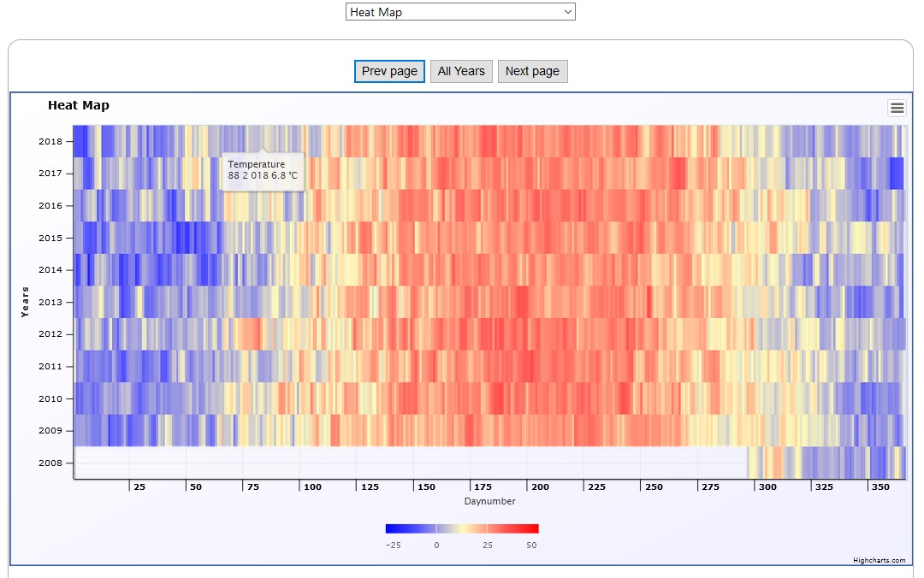
Task: Click the 350 tick on Daynumber axis
Action: pos(880,487)
